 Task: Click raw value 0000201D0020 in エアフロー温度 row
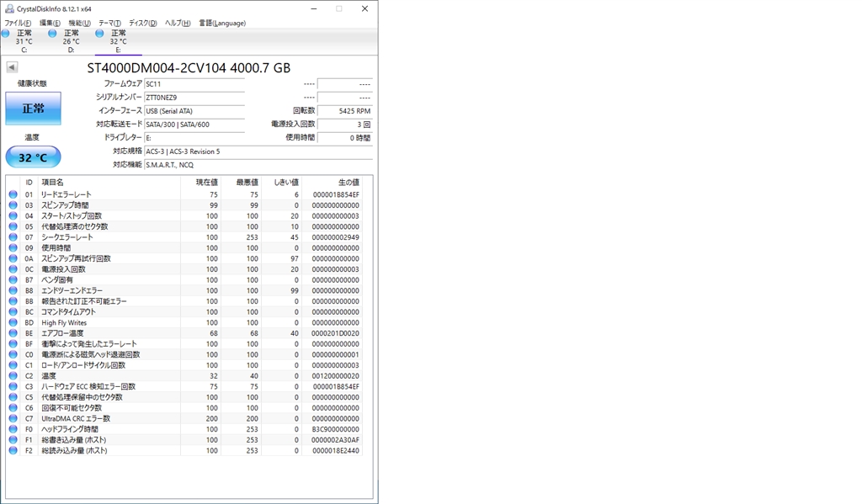[x=335, y=333]
